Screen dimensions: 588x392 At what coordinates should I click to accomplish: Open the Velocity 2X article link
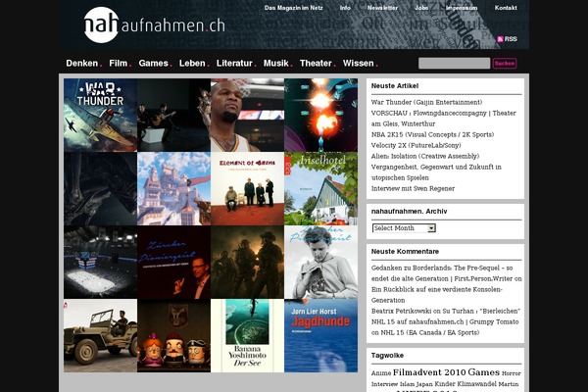(x=416, y=145)
